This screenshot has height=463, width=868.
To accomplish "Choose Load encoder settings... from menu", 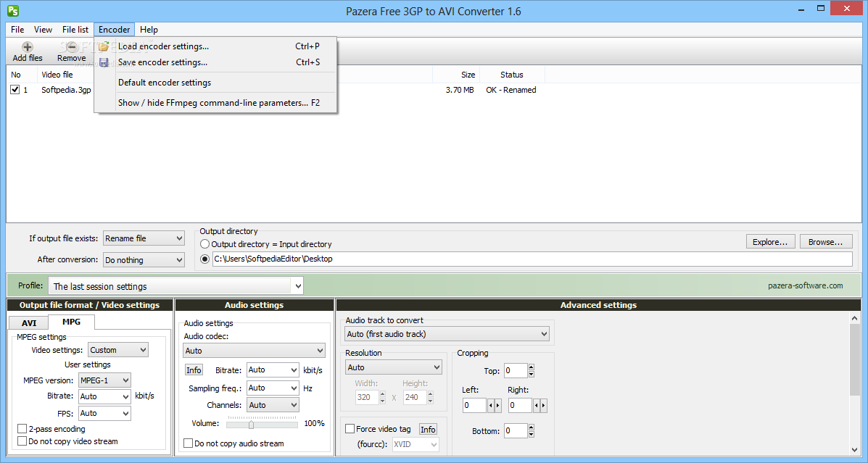I will [x=216, y=46].
